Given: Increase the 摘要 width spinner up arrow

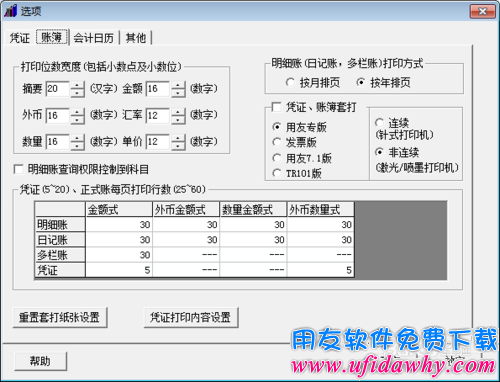Looking at the screenshot, I should point(77,85).
